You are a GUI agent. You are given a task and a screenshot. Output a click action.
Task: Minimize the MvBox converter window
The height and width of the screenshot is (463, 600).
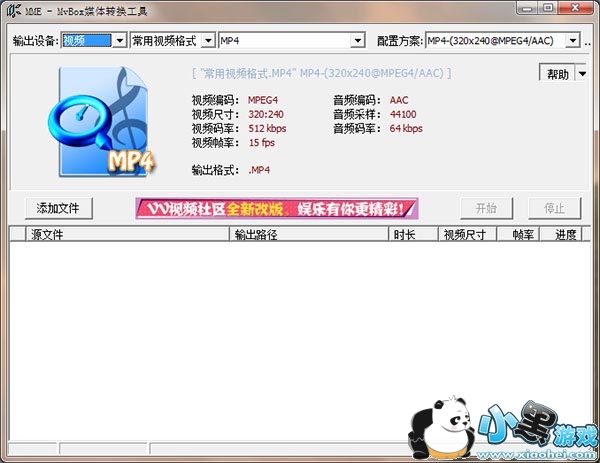(x=527, y=8)
